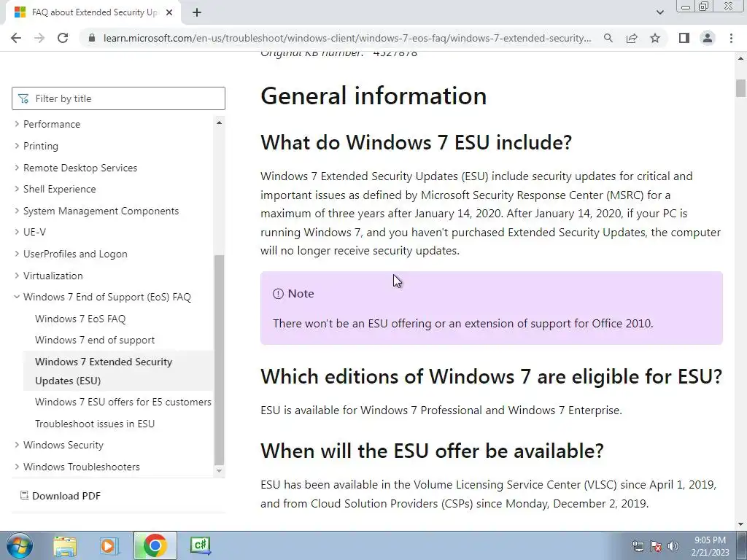Click the Note label in purple box

pyautogui.click(x=301, y=294)
